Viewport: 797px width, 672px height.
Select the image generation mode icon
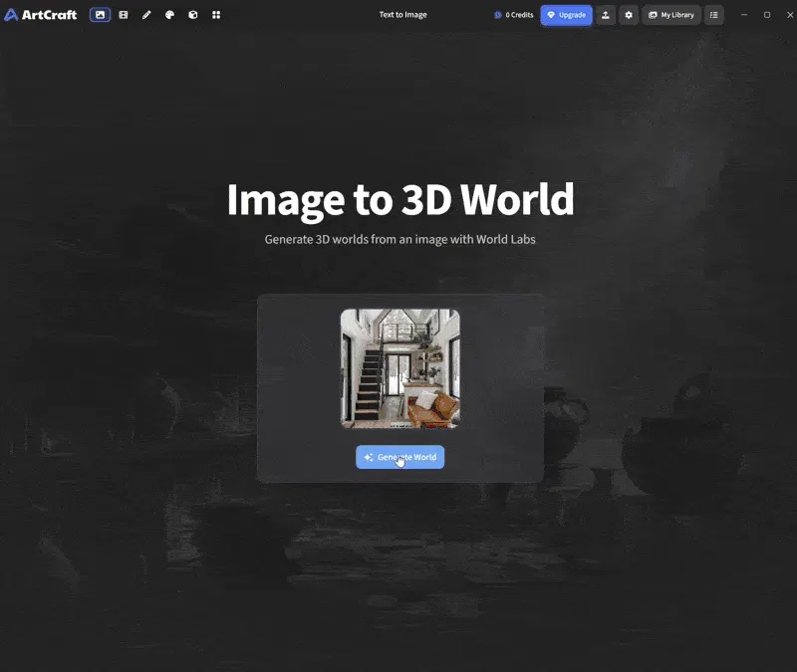[x=101, y=15]
